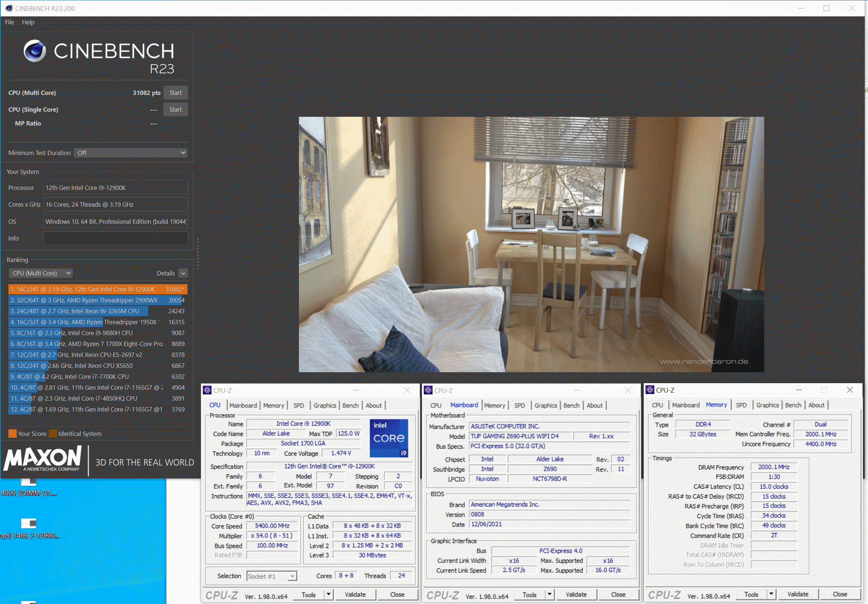Open SPD tab in first CPU-Z window
The width and height of the screenshot is (868, 604).
coord(299,405)
